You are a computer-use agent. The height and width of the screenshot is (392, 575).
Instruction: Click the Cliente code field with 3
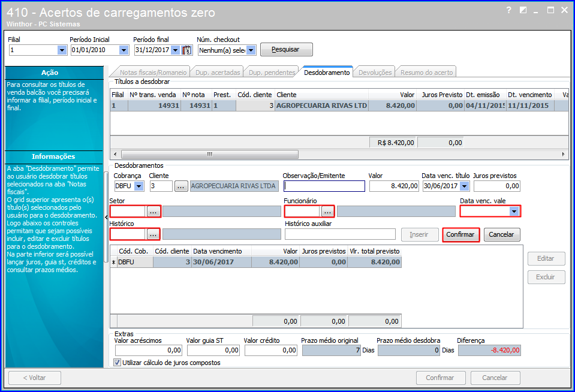(161, 186)
